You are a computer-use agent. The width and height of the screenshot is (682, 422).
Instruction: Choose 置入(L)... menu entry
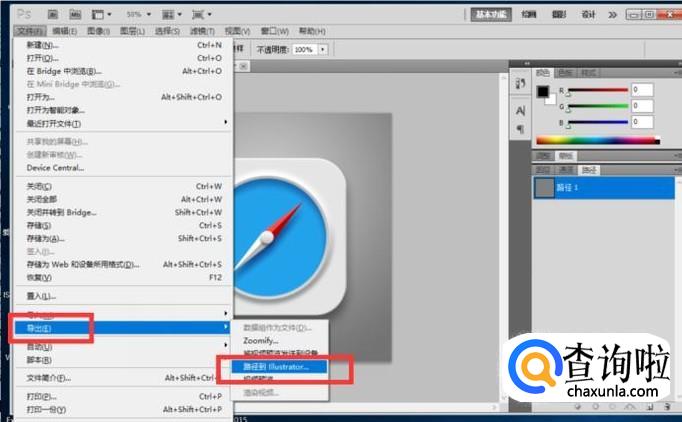point(124,296)
